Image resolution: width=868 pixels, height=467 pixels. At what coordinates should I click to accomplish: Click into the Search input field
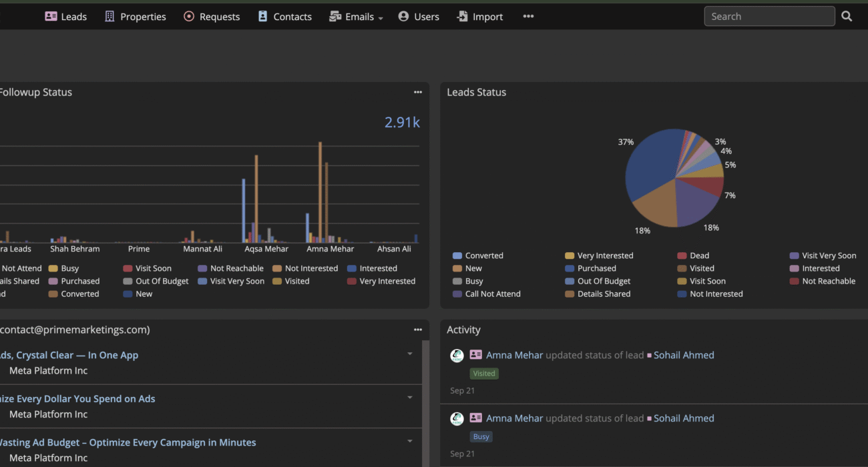(769, 17)
